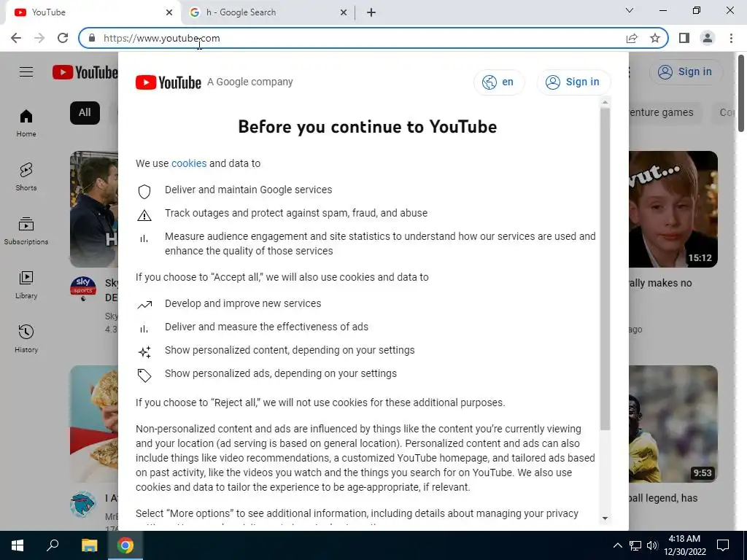Click the YouTube logo in the consent dialog

(x=169, y=82)
